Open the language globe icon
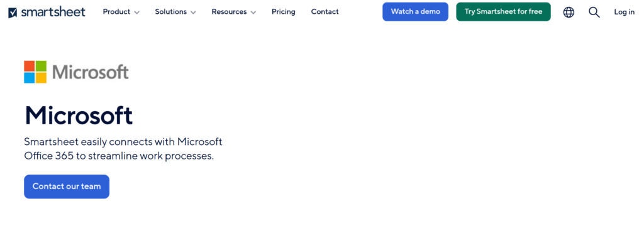This screenshot has width=644, height=231. pos(569,13)
